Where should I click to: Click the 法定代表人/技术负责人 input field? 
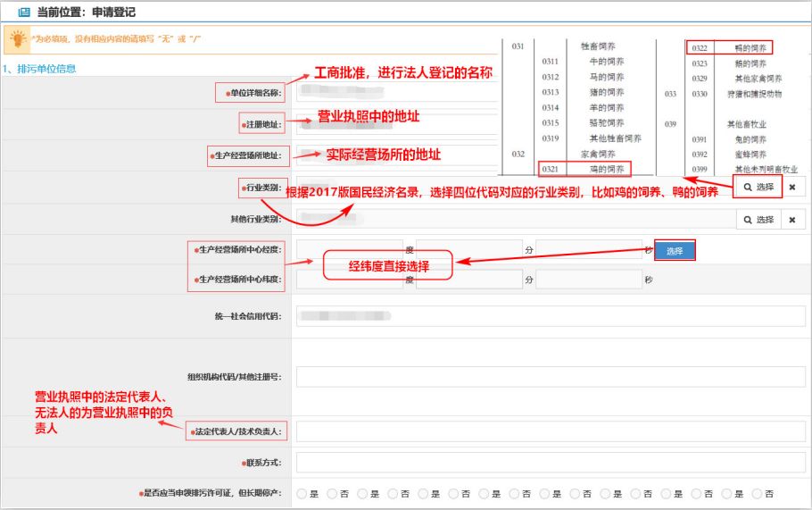click(x=551, y=431)
